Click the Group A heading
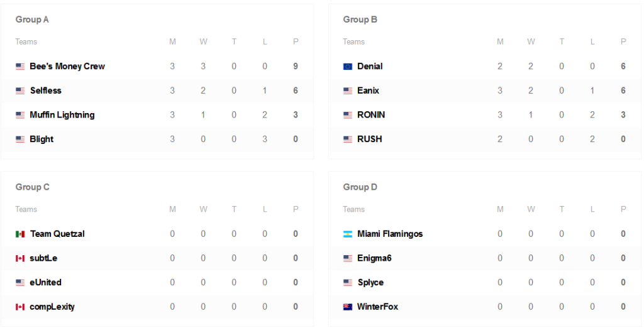The image size is (644, 328). click(32, 19)
